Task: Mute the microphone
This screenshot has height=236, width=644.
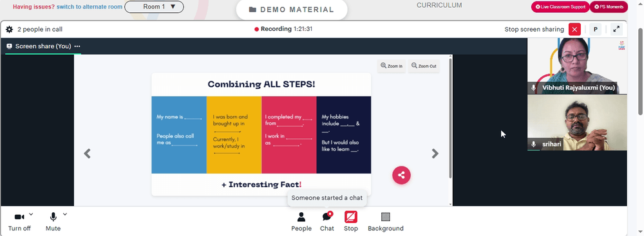Action: 53,222
